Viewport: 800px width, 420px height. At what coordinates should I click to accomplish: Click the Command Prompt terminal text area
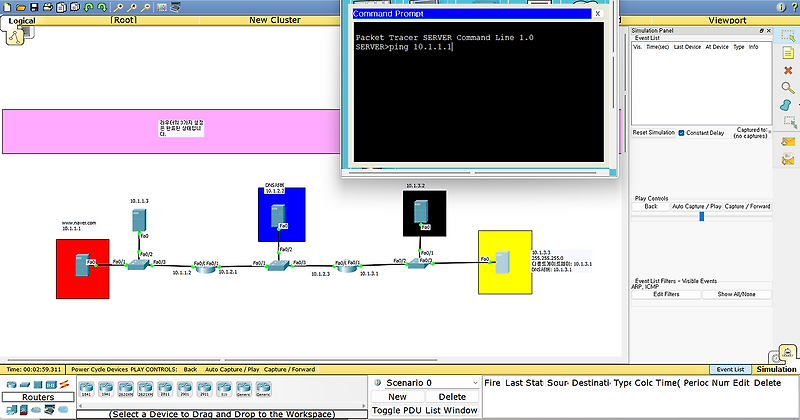coord(479,92)
